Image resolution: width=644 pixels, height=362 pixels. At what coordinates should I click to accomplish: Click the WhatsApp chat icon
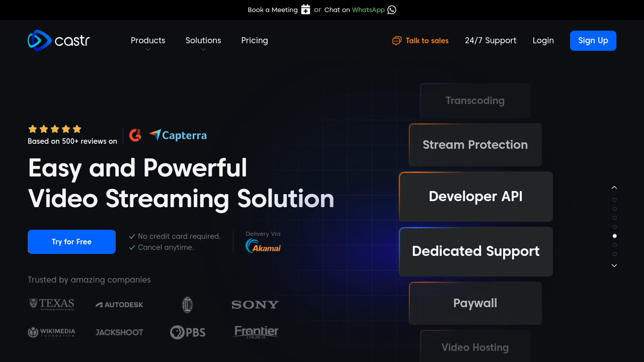tap(392, 10)
